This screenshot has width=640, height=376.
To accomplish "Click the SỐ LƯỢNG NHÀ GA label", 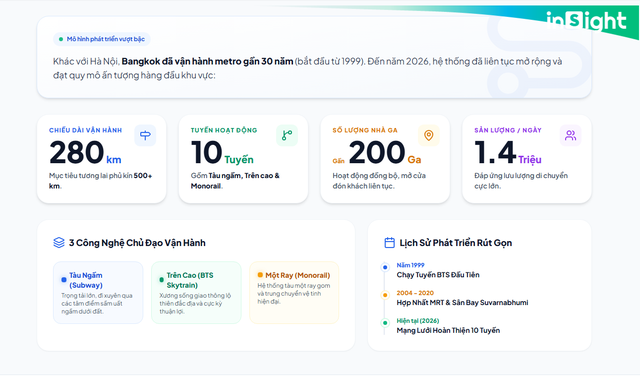I will 365,130.
